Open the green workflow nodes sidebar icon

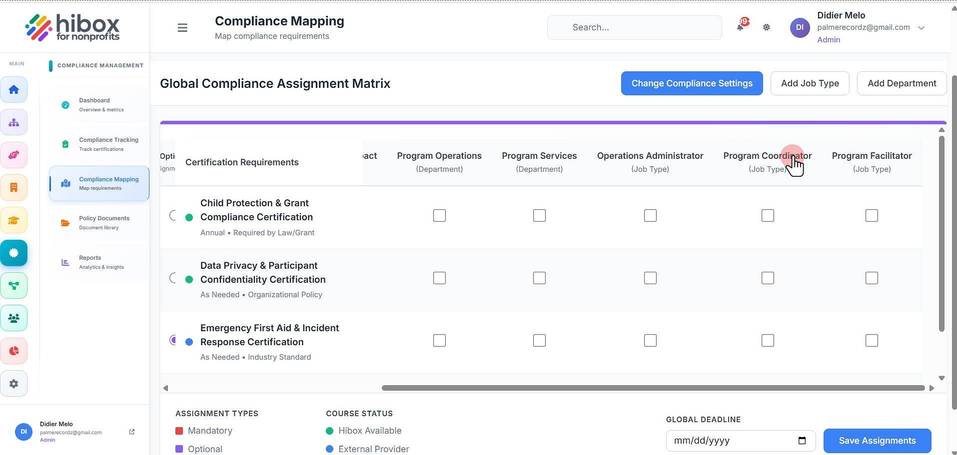click(14, 285)
